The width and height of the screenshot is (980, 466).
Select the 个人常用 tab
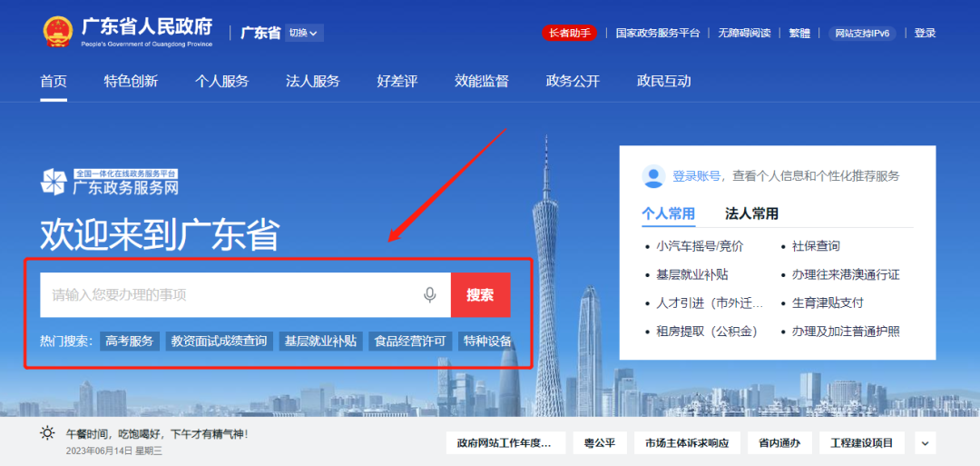point(668,213)
